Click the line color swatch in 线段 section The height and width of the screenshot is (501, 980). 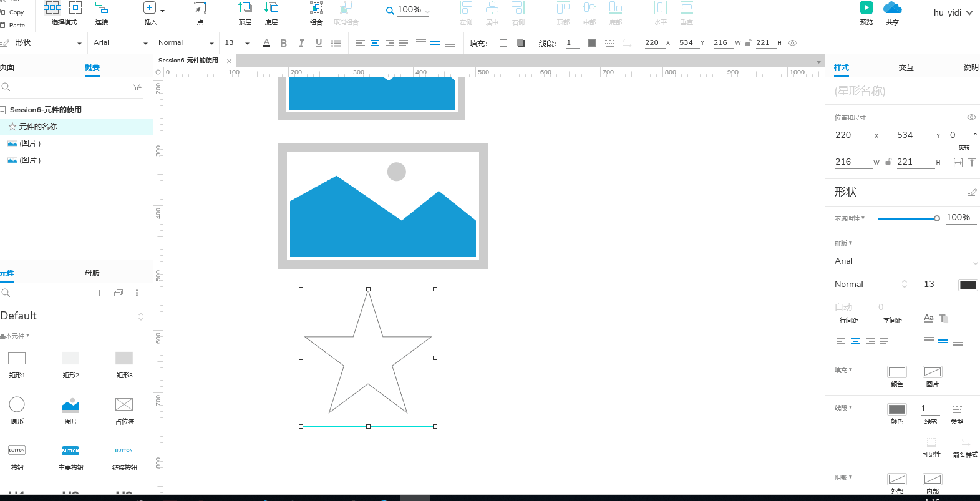pyautogui.click(x=897, y=409)
